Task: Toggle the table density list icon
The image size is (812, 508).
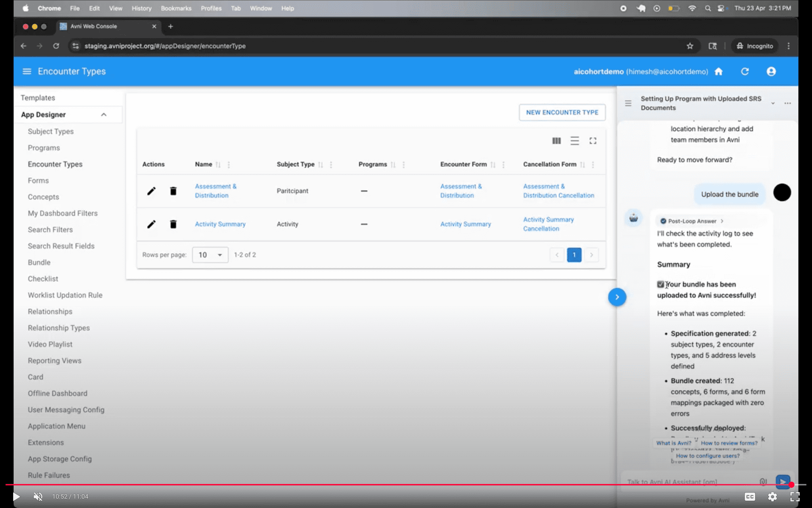Action: coord(575,141)
